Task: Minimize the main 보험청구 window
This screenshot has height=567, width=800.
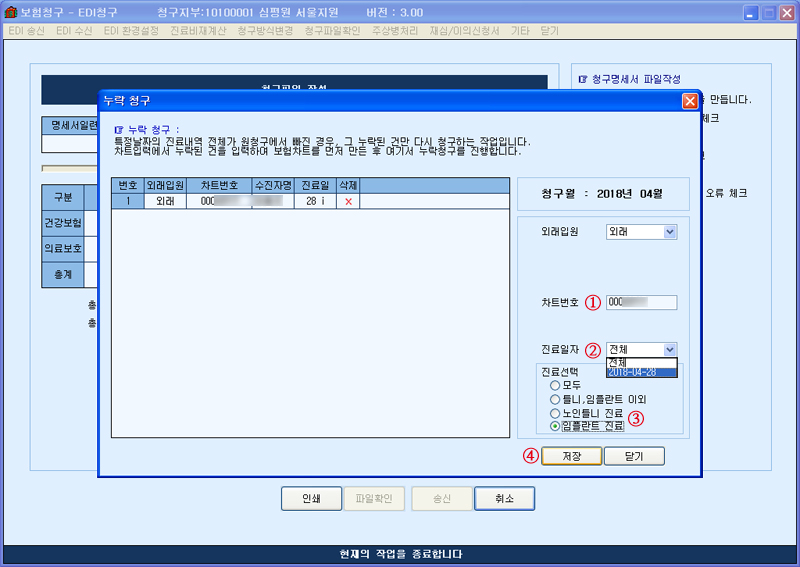Action: coord(751,12)
